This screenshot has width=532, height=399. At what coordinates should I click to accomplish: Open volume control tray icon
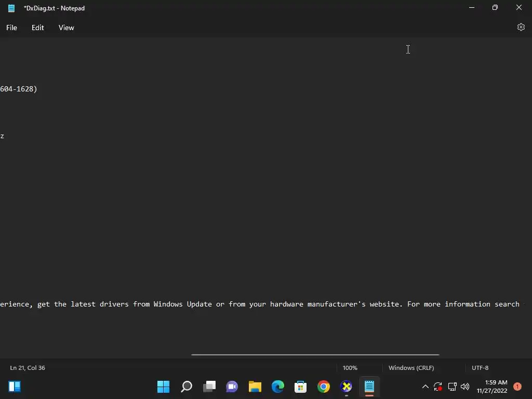coord(465,387)
